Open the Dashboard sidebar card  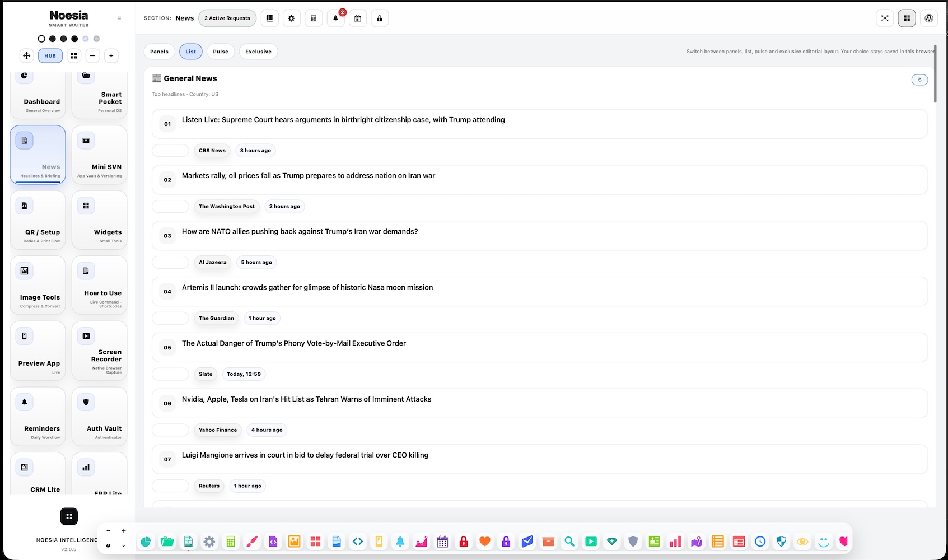click(x=38, y=95)
